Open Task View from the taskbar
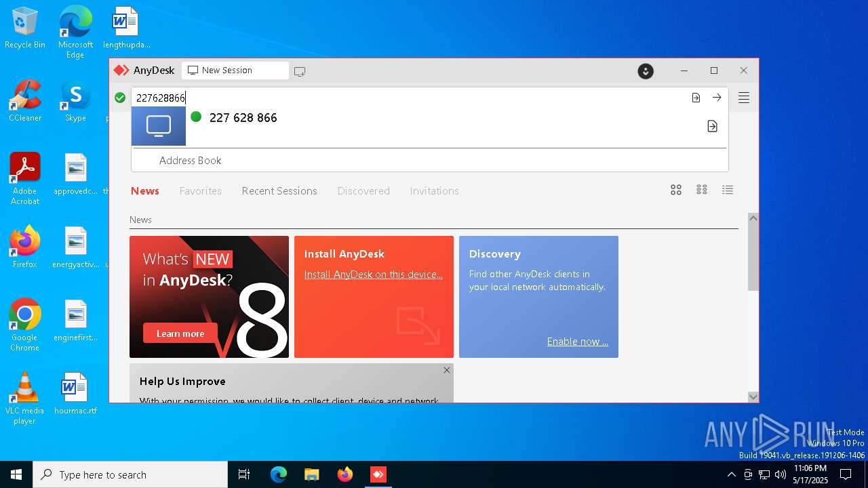The height and width of the screenshot is (488, 868). click(x=244, y=474)
